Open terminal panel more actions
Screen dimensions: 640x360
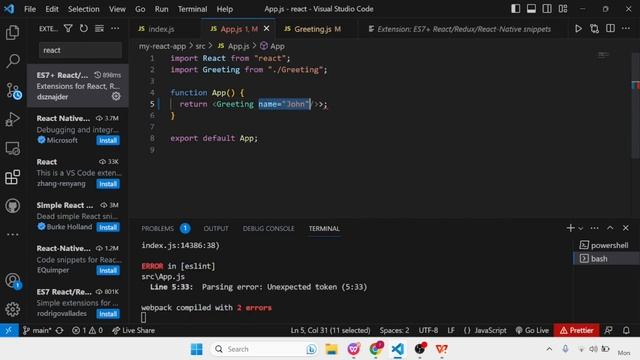click(x=594, y=228)
